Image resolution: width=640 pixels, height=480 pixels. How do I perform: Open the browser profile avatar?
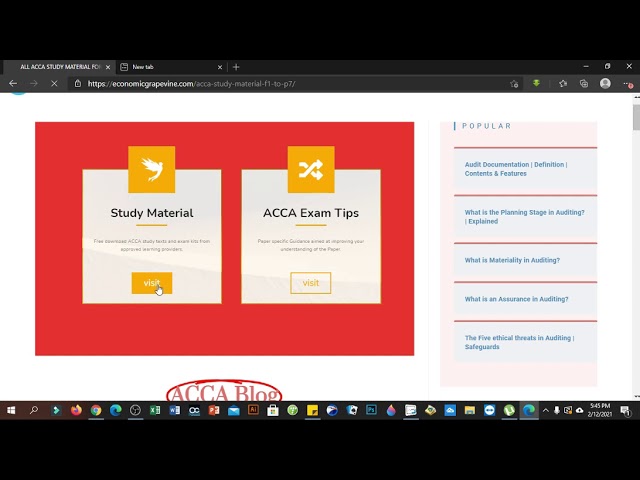[x=605, y=83]
